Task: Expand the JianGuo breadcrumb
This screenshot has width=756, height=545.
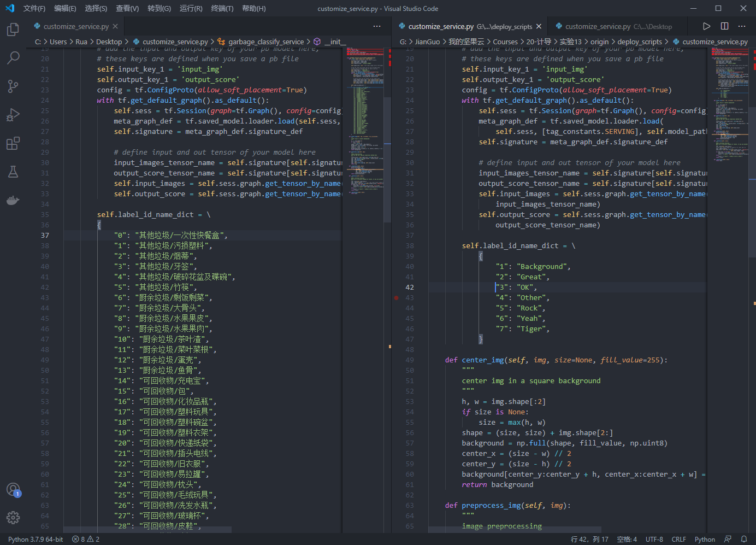Action: click(427, 42)
